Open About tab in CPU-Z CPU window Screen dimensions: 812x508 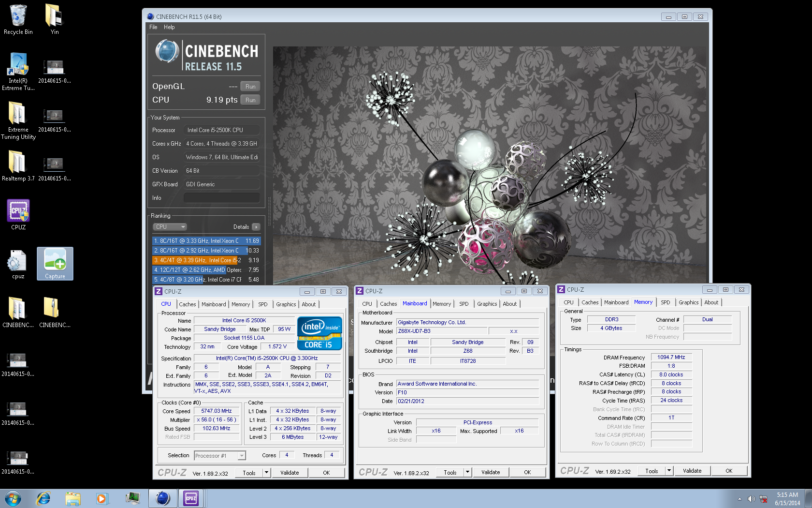[x=309, y=304]
